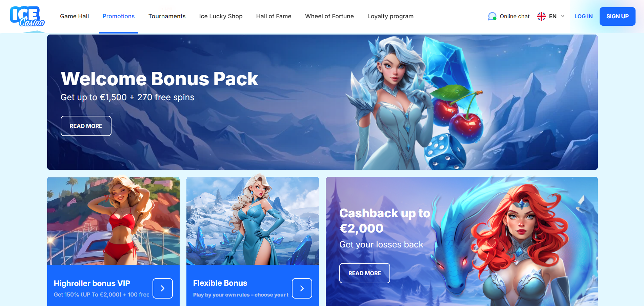This screenshot has width=644, height=306.
Task: Click the Highroller bonus VIP card image
Action: (113, 221)
